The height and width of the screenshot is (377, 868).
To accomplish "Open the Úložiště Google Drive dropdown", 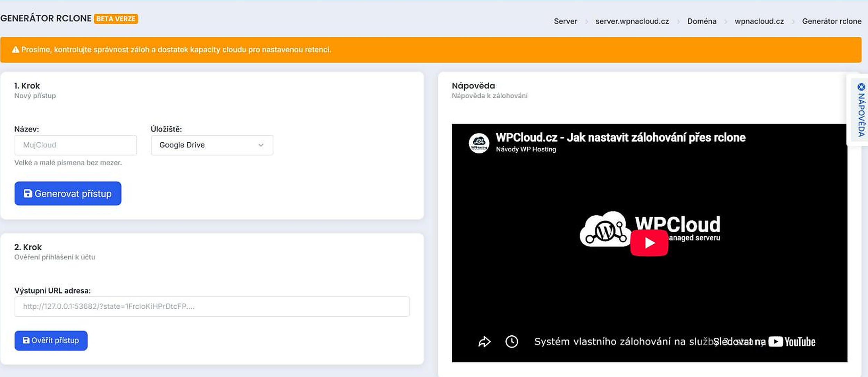I will [212, 145].
